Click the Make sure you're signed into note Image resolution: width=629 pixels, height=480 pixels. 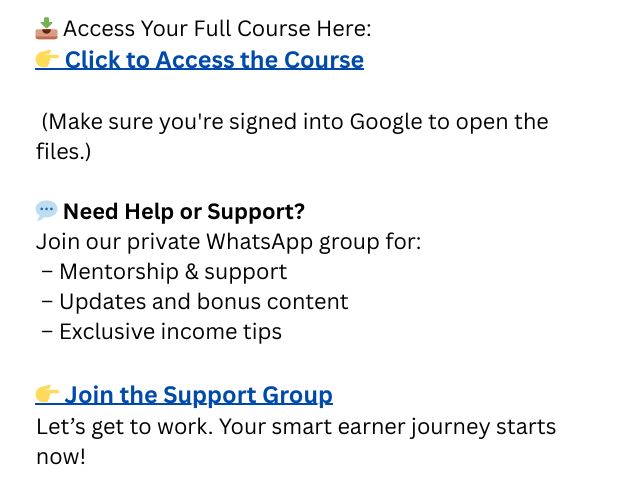click(292, 136)
